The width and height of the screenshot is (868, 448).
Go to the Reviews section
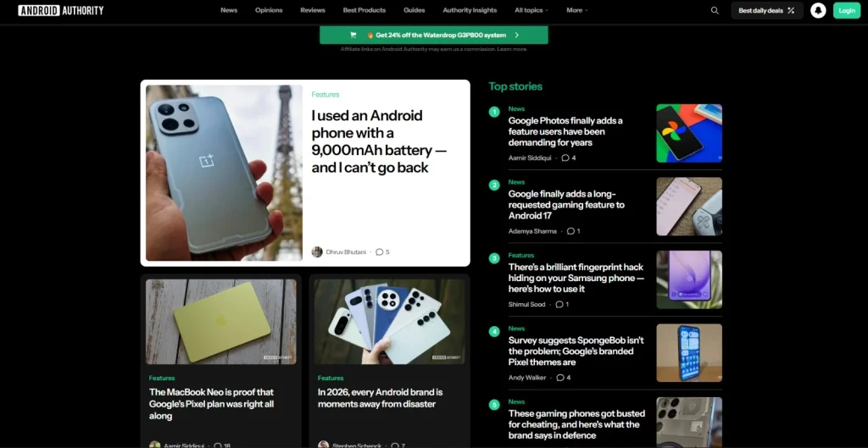tap(313, 10)
